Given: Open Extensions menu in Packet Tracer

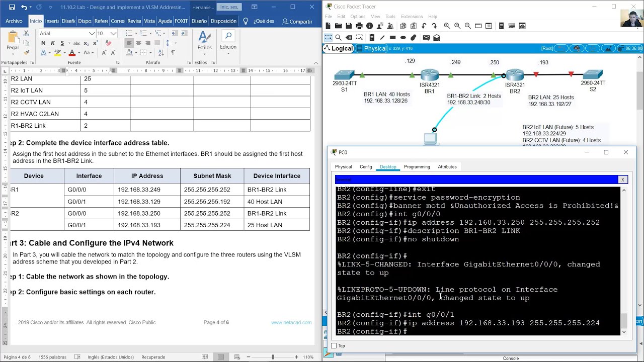Looking at the screenshot, I should pos(412,17).
